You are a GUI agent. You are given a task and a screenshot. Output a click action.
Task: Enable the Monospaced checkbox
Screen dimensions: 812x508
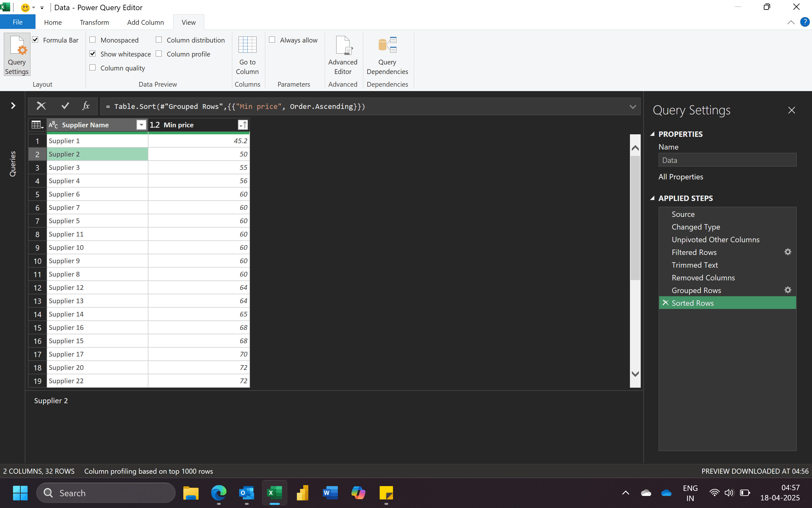(x=93, y=40)
